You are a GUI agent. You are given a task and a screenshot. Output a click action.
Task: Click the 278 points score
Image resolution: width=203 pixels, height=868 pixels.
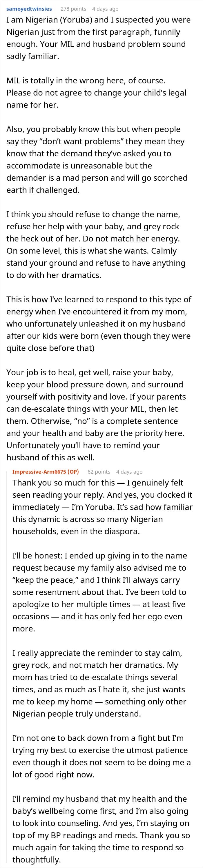click(x=73, y=9)
